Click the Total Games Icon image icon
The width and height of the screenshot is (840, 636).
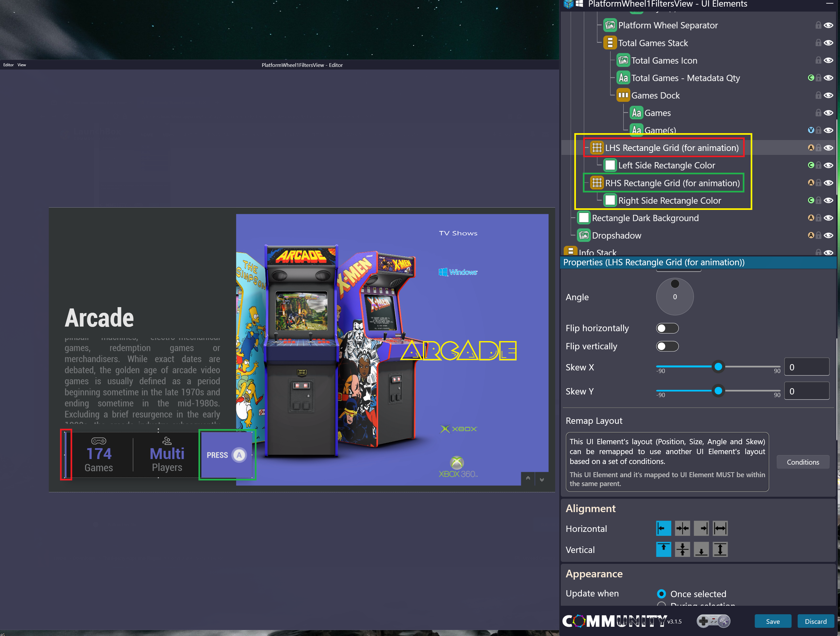click(623, 60)
